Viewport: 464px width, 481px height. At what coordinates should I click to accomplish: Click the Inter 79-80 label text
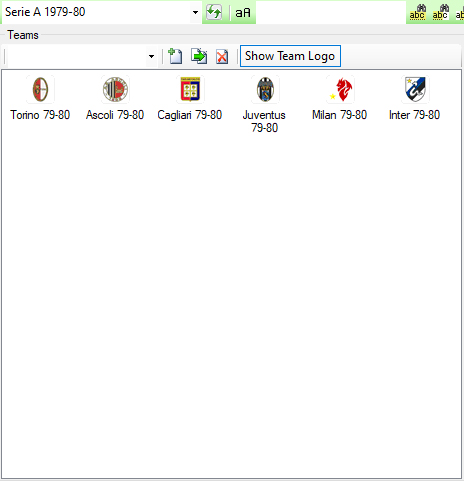pos(414,115)
